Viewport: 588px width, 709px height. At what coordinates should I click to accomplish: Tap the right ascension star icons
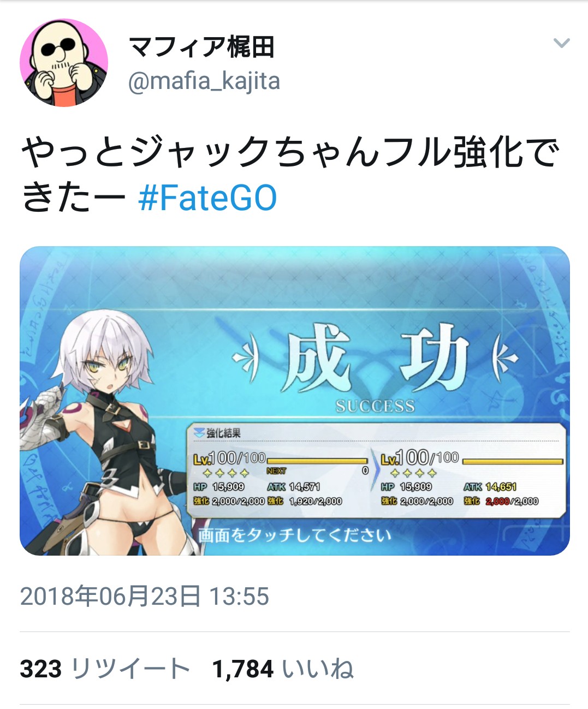click(x=413, y=473)
